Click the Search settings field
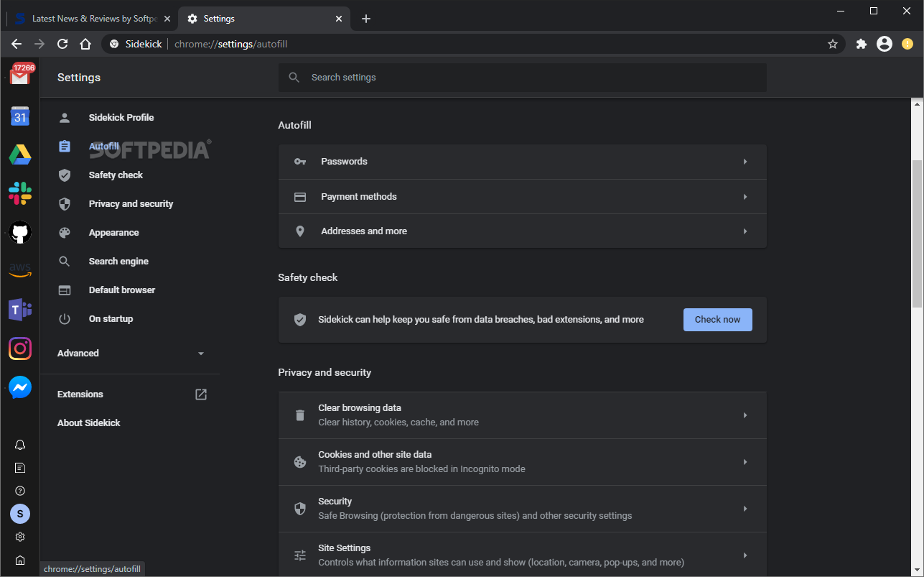Viewport: 924px width, 577px height. 522,77
